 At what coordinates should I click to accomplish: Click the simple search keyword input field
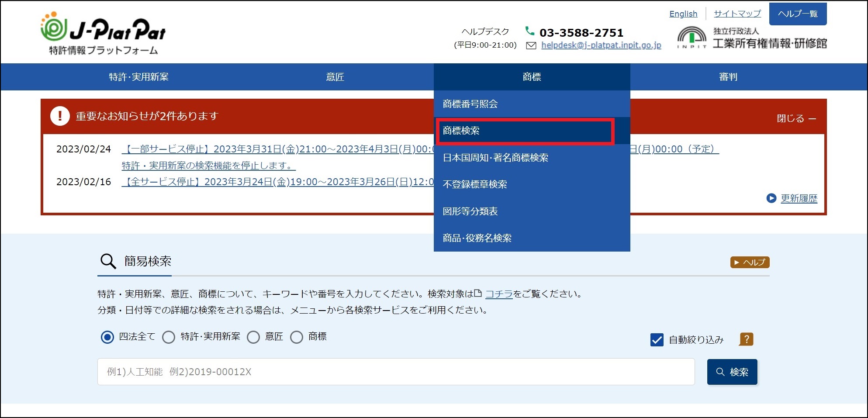tap(395, 372)
